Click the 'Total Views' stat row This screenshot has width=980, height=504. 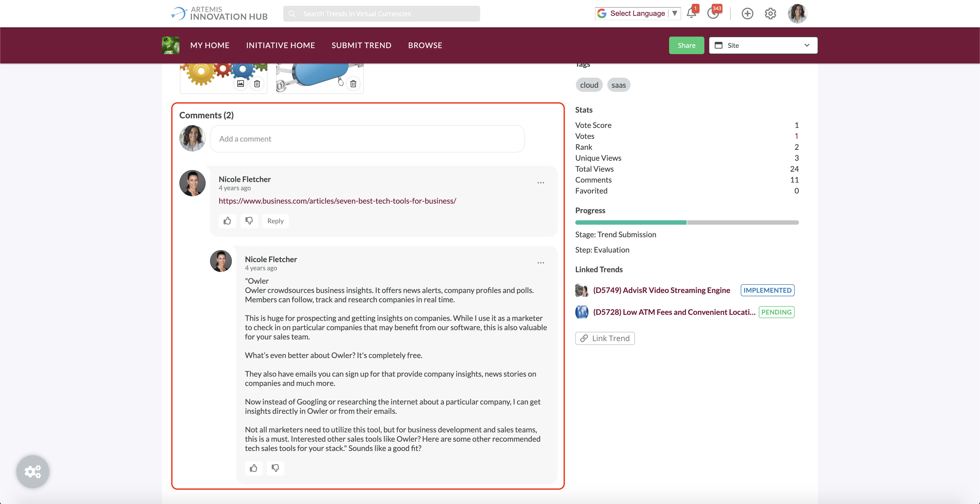click(x=687, y=169)
